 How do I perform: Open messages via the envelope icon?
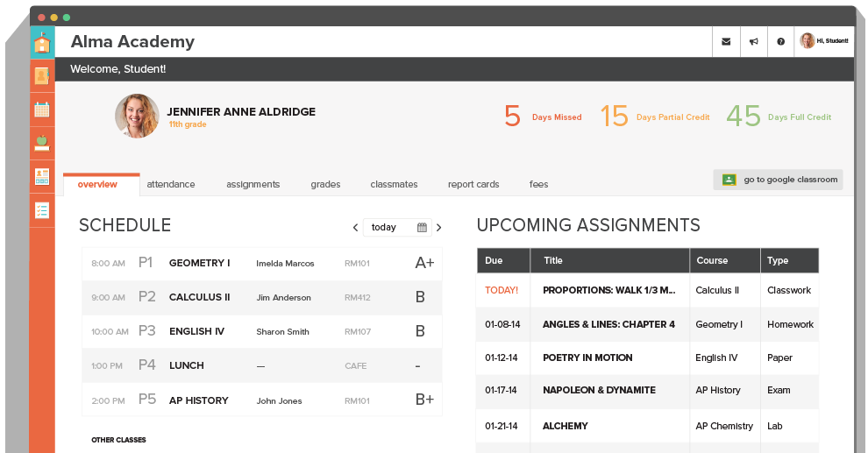point(726,41)
